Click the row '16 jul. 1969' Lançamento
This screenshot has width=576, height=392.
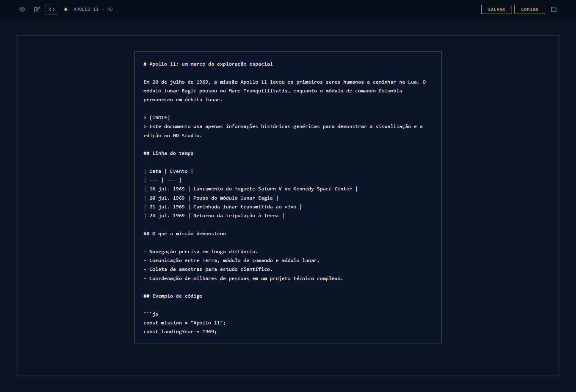250,189
